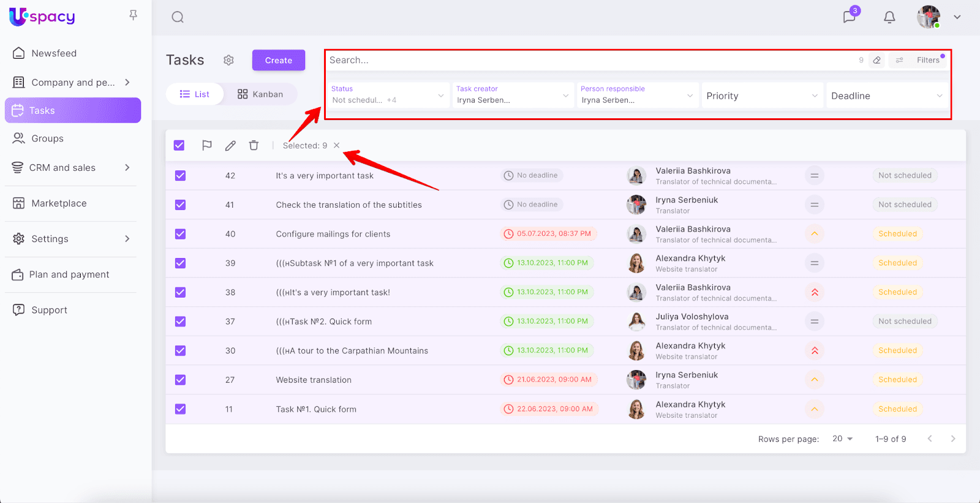Open Marketplace in the sidebar

point(59,203)
